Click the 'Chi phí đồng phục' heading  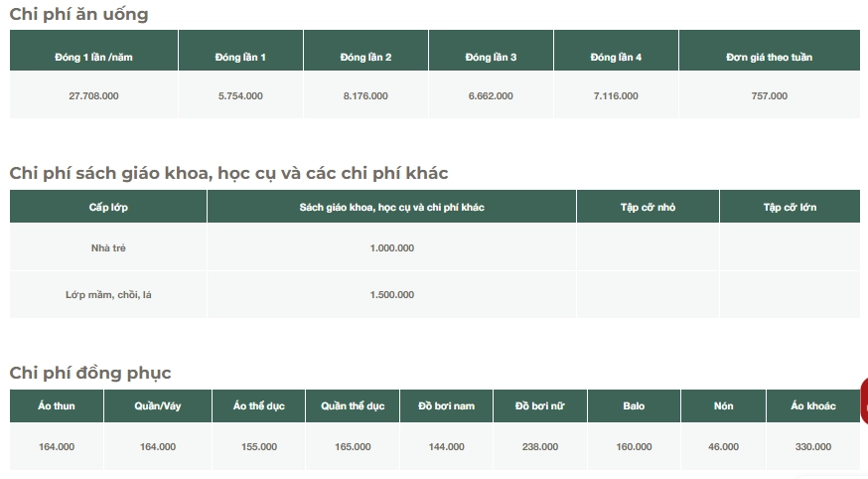(x=90, y=373)
